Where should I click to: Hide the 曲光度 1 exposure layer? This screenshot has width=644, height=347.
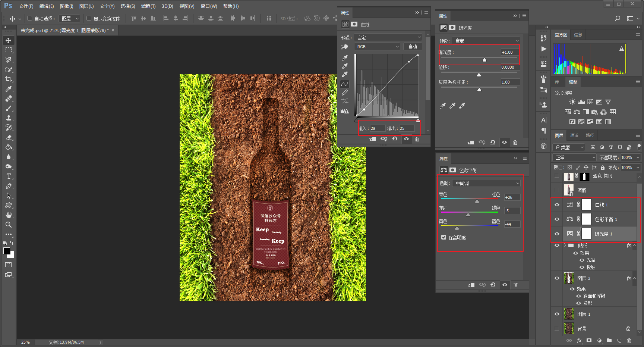[557, 234]
